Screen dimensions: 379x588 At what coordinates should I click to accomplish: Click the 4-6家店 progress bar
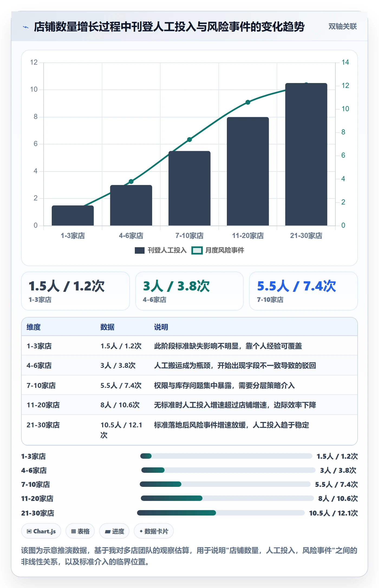(228, 470)
